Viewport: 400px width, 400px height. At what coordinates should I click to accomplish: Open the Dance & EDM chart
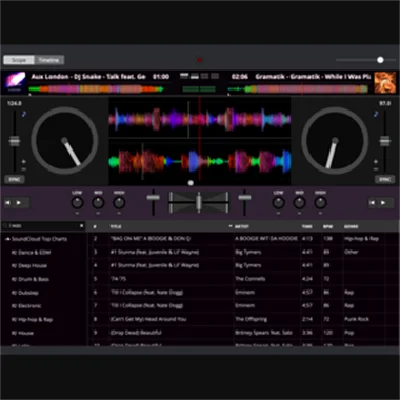(32, 252)
